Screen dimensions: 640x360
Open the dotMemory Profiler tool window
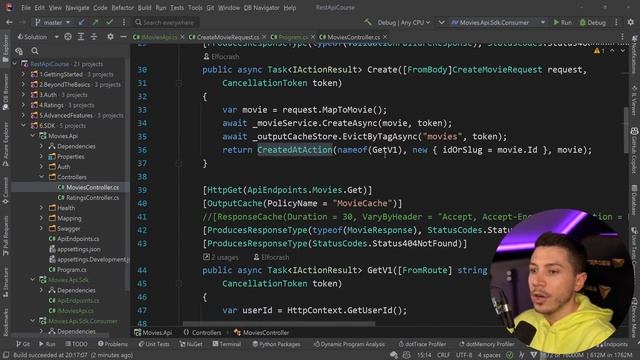click(x=486, y=344)
